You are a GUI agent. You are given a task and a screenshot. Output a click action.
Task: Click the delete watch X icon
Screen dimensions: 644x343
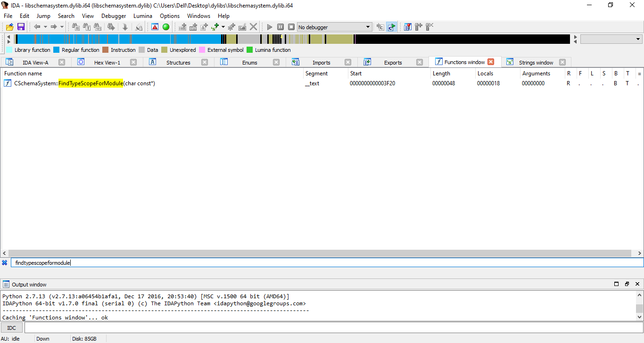tap(429, 27)
